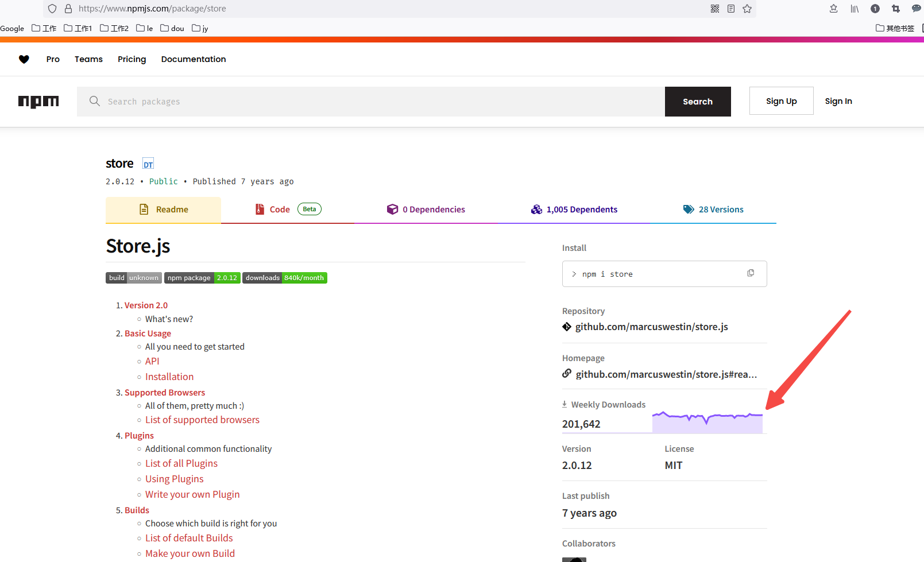Open the jy bookmark folder
This screenshot has width=924, height=562.
200,28
